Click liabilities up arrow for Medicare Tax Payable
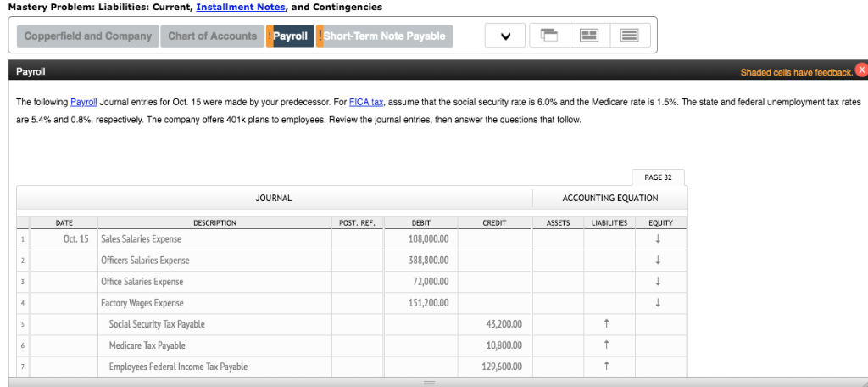The image size is (868, 387). tap(607, 345)
